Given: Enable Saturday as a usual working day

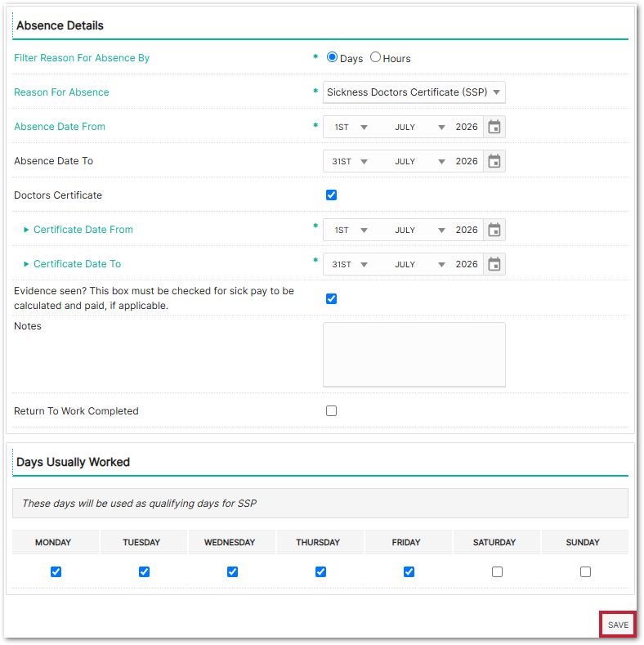Looking at the screenshot, I should click(x=497, y=571).
